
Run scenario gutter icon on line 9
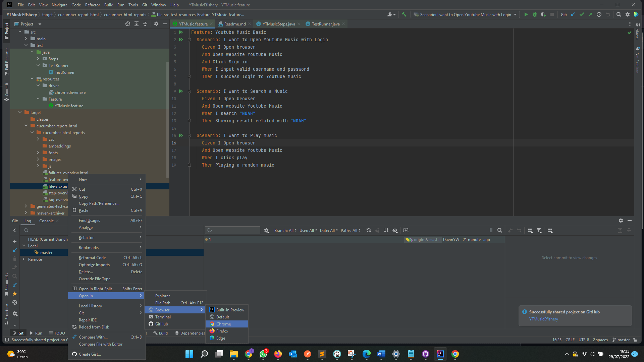tap(181, 91)
